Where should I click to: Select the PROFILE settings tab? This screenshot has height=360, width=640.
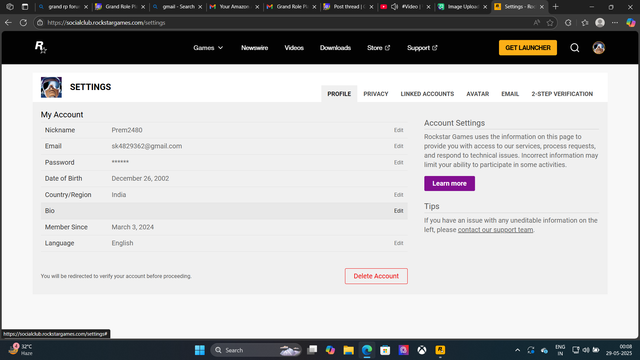(x=339, y=94)
